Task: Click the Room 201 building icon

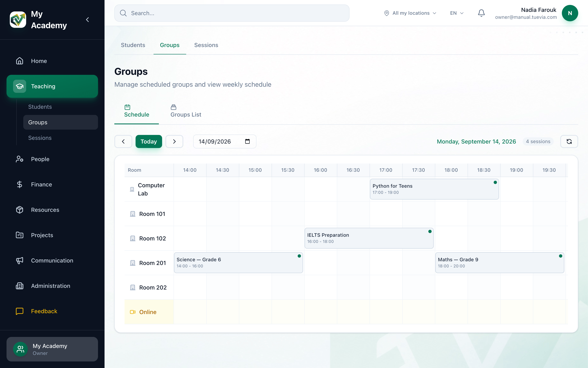Action: coord(133,263)
